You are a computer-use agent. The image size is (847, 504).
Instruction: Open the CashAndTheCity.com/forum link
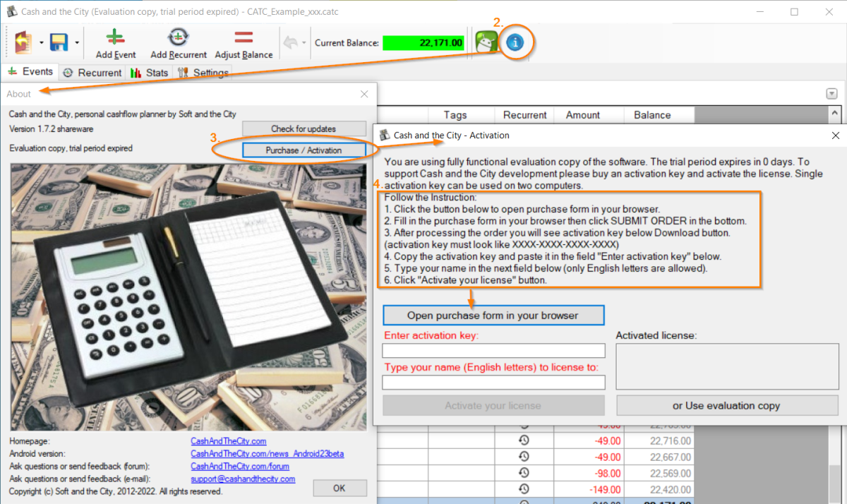point(240,467)
